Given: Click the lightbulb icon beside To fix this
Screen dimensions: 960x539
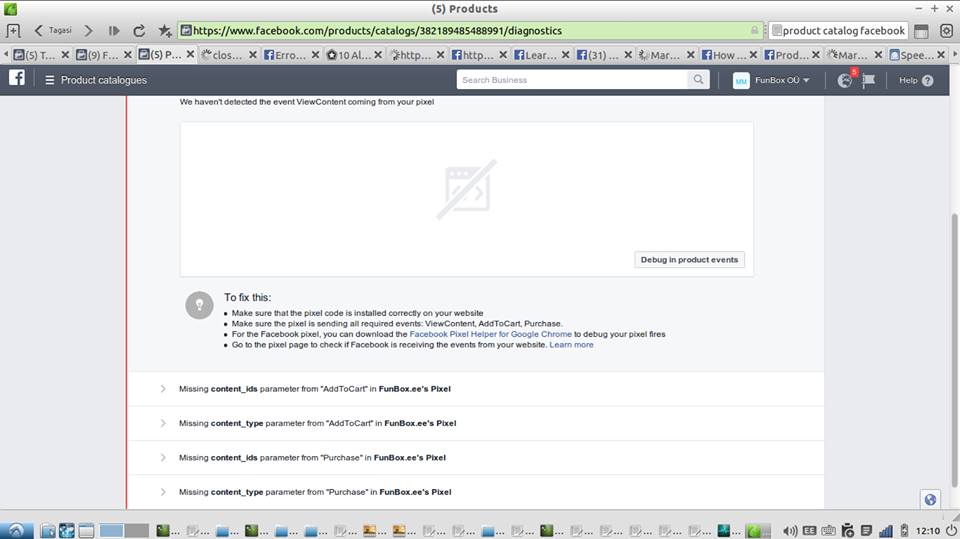Looking at the screenshot, I should pos(199,305).
